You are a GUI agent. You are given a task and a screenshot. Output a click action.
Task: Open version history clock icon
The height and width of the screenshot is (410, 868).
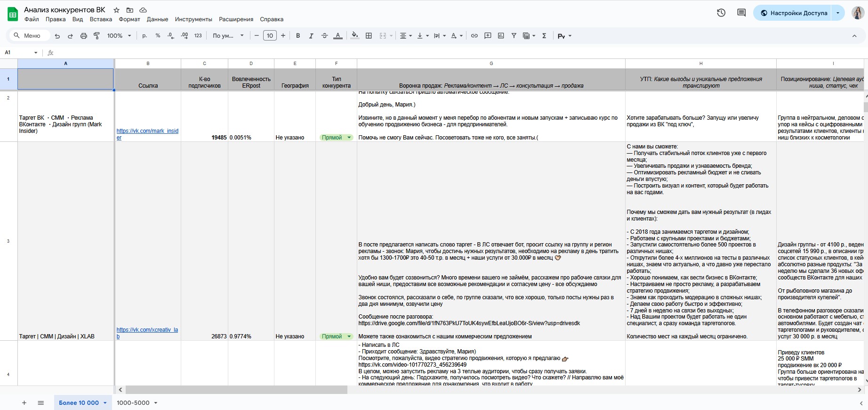(721, 13)
